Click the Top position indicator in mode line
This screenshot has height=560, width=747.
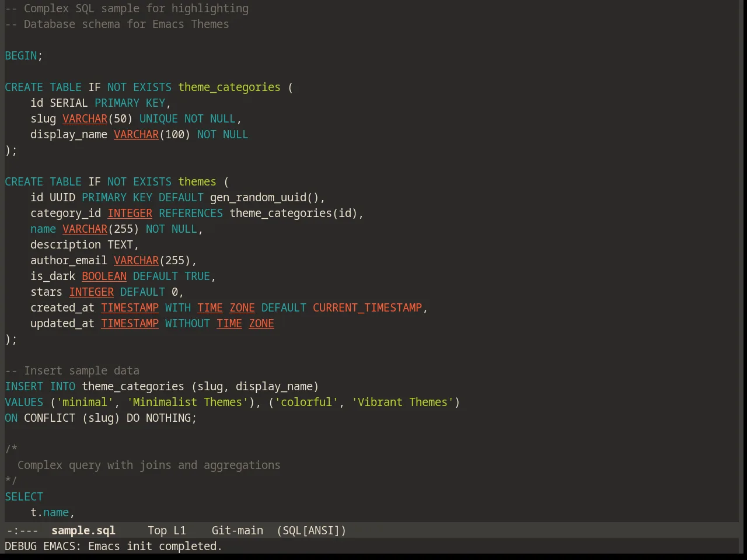pyautogui.click(x=157, y=530)
